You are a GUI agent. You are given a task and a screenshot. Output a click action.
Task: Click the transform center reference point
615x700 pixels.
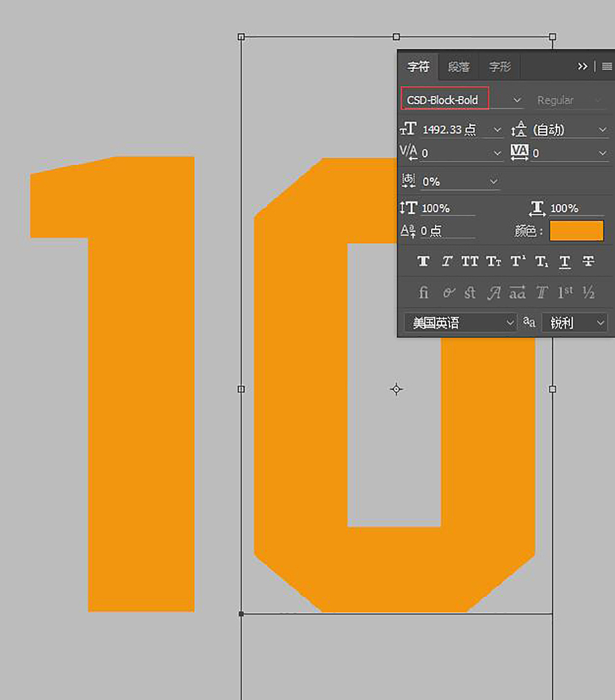pos(396,389)
